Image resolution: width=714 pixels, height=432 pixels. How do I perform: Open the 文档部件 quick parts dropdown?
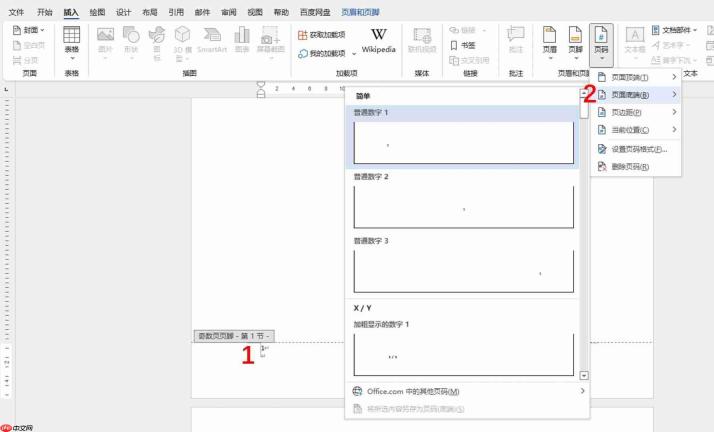tap(674, 30)
